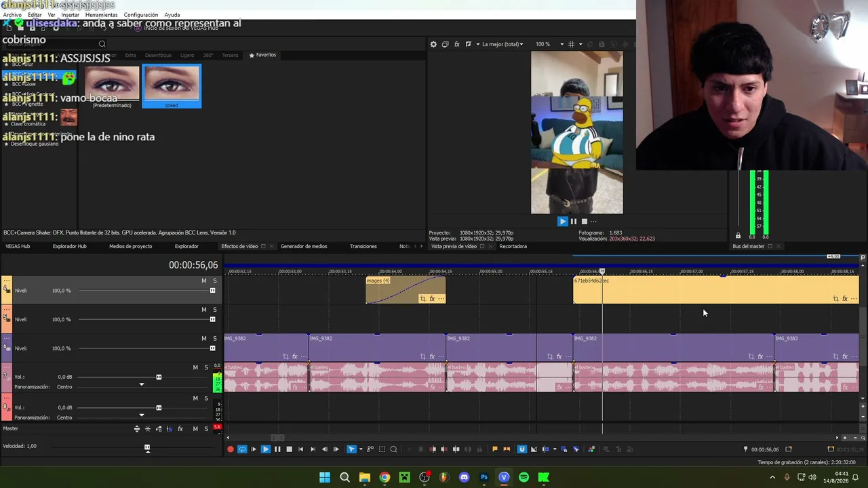Open Spotify from Windows taskbar

click(524, 477)
